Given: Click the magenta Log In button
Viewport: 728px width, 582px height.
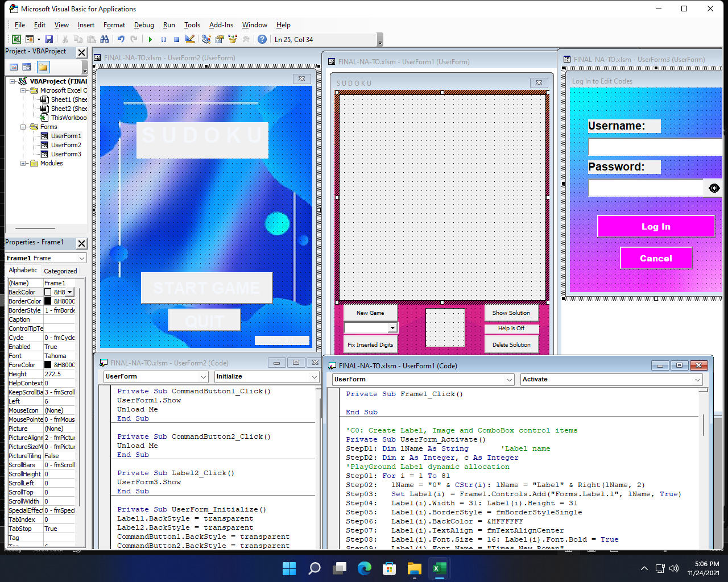Looking at the screenshot, I should [x=656, y=226].
